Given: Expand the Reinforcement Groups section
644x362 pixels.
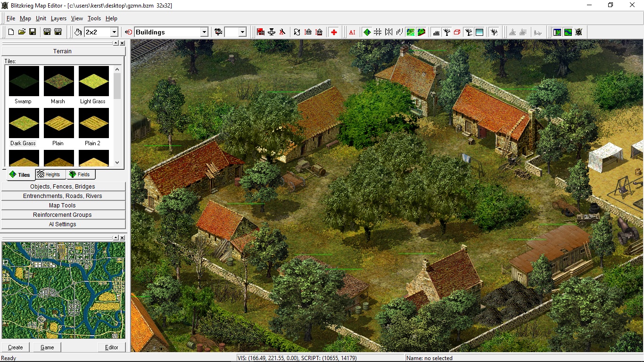Looking at the screenshot, I should pos(63,215).
